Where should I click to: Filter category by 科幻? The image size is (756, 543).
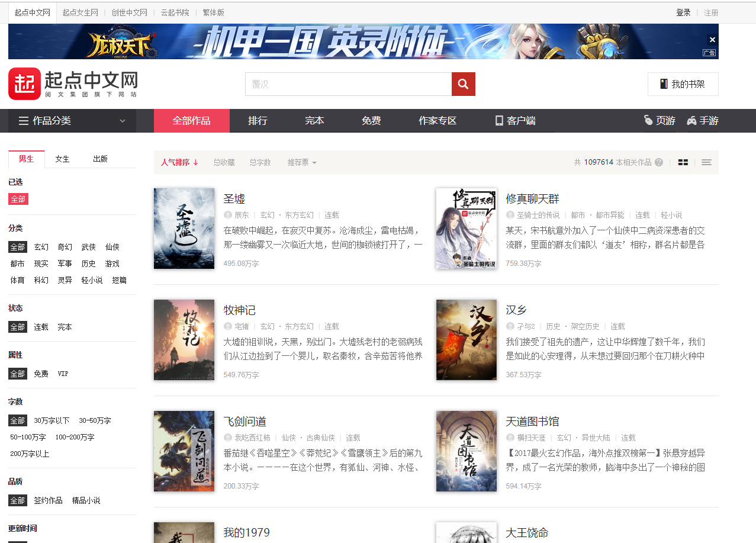point(41,280)
